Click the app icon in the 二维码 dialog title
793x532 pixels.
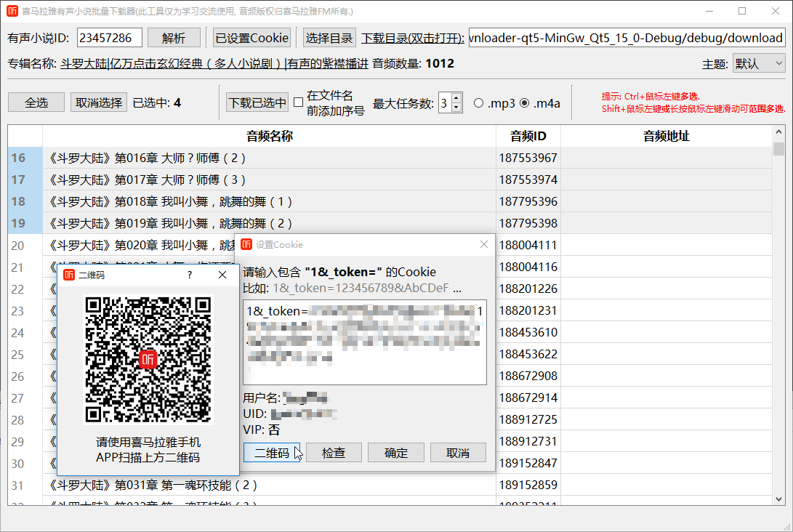(x=69, y=275)
